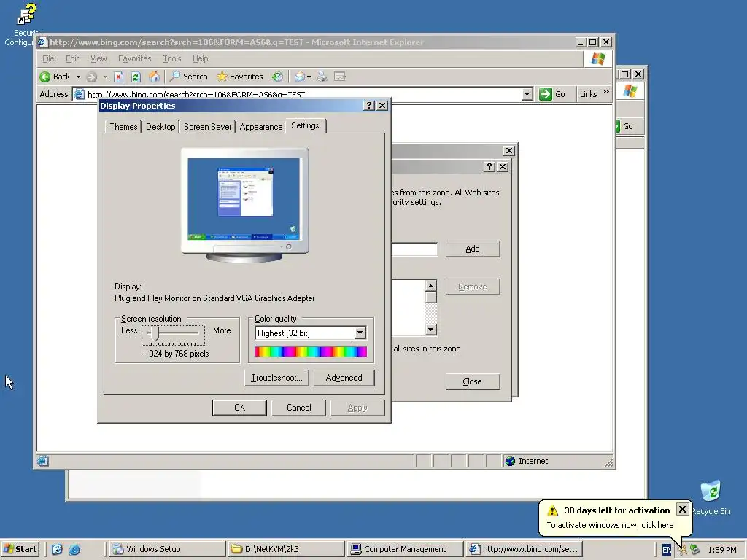The image size is (747, 560).
Task: Click the Show Desktop quick launch icon
Action: pos(57,550)
